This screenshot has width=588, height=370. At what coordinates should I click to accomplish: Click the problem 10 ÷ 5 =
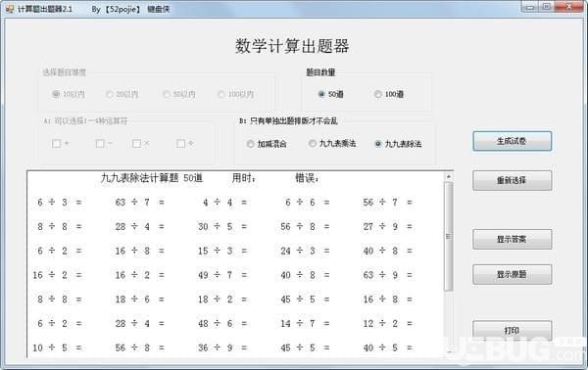(x=57, y=347)
